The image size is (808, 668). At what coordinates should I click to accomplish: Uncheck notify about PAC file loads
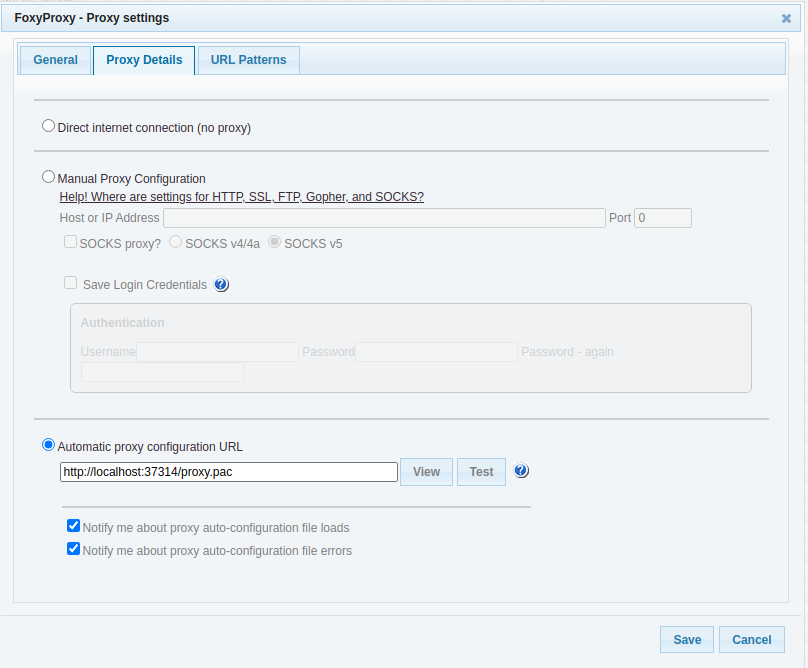click(x=74, y=526)
